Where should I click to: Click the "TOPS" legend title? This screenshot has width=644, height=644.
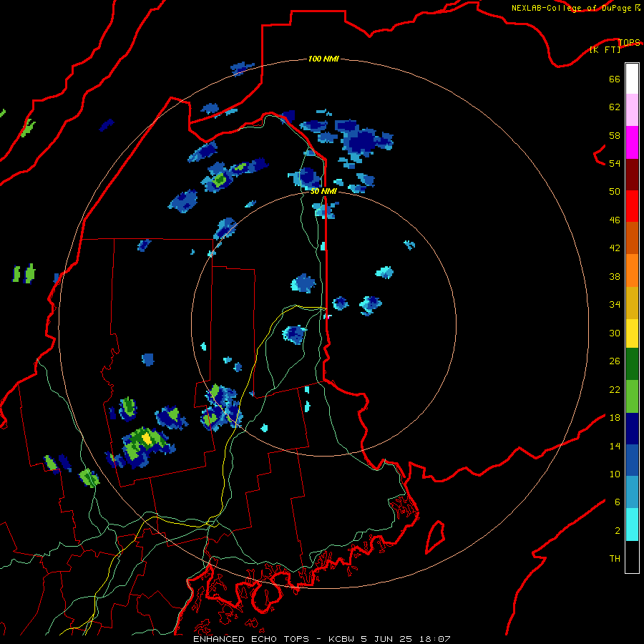click(629, 42)
